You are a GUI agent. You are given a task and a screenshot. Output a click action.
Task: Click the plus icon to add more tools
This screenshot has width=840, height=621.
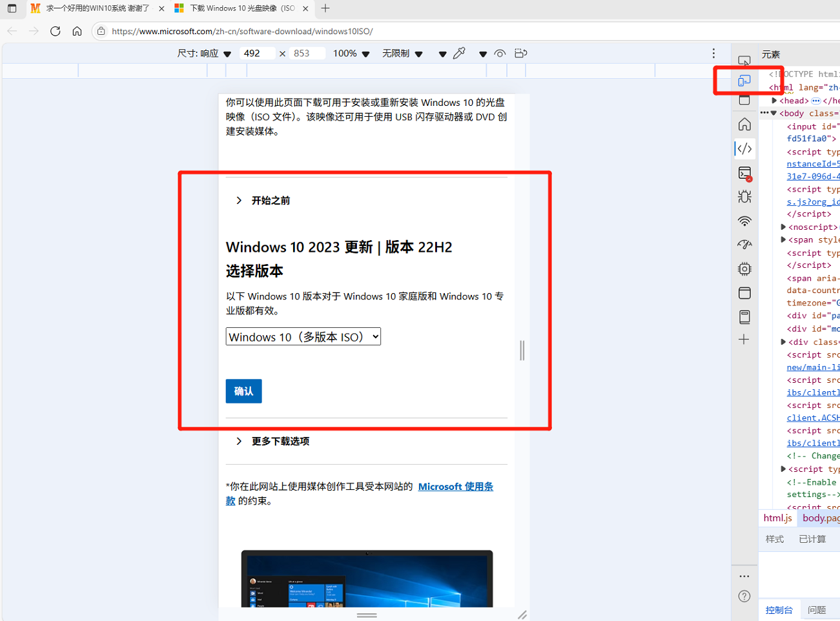pyautogui.click(x=744, y=340)
